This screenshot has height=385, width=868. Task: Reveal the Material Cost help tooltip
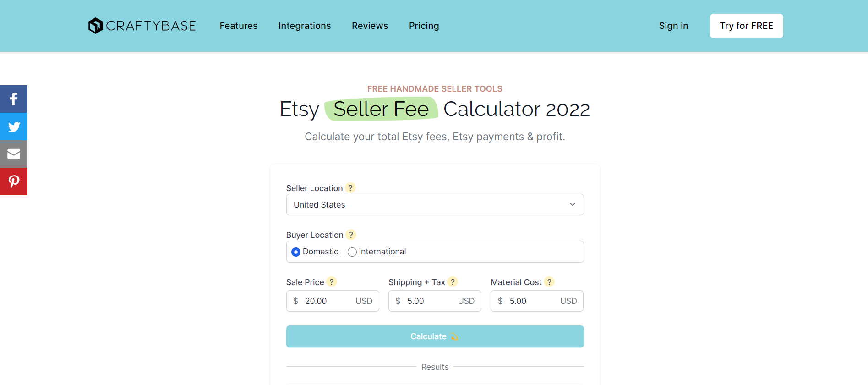[x=549, y=282]
